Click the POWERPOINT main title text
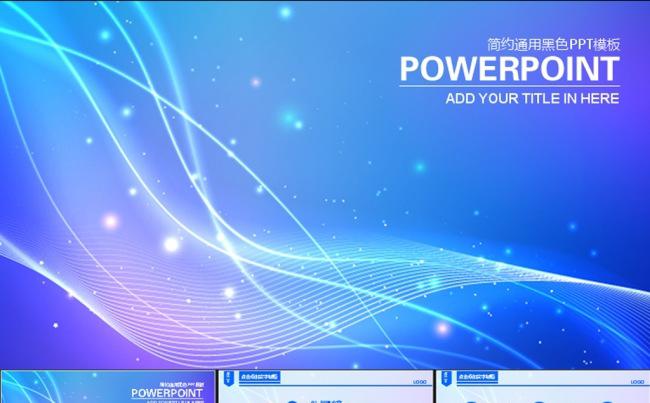The height and width of the screenshot is (403, 650). (x=509, y=69)
